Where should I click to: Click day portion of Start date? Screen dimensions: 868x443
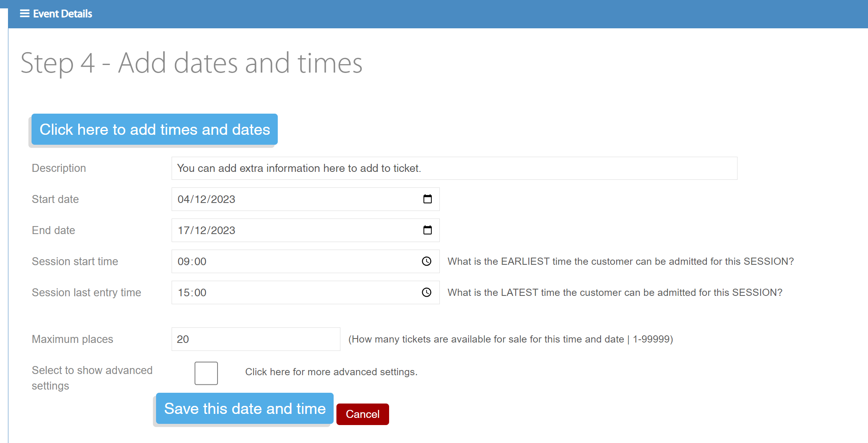tap(184, 199)
